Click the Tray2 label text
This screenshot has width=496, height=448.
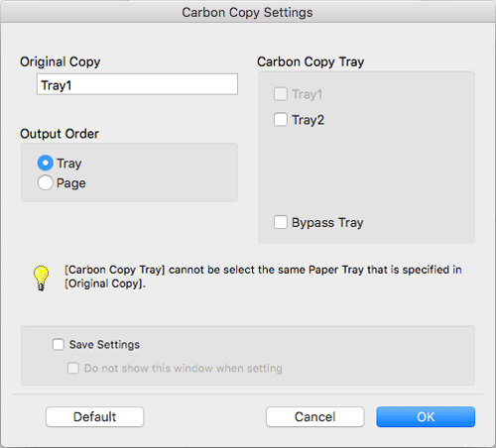coord(308,120)
